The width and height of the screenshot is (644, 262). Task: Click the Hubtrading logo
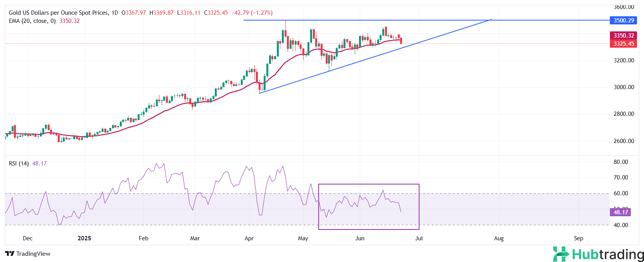(598, 254)
